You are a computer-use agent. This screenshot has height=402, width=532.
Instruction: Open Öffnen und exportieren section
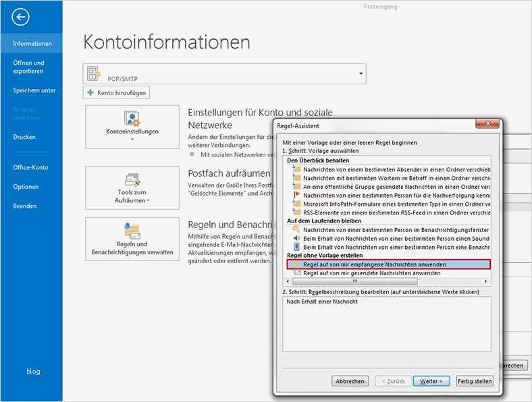coord(29,67)
